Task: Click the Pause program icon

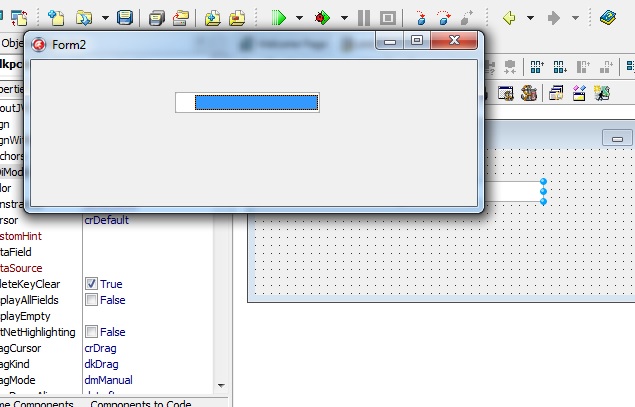Action: tap(364, 18)
